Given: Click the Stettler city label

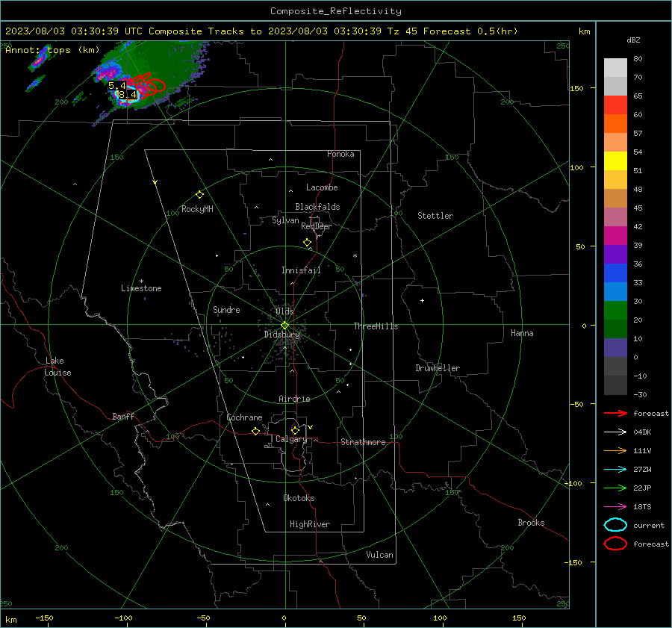Looking at the screenshot, I should (x=435, y=216).
